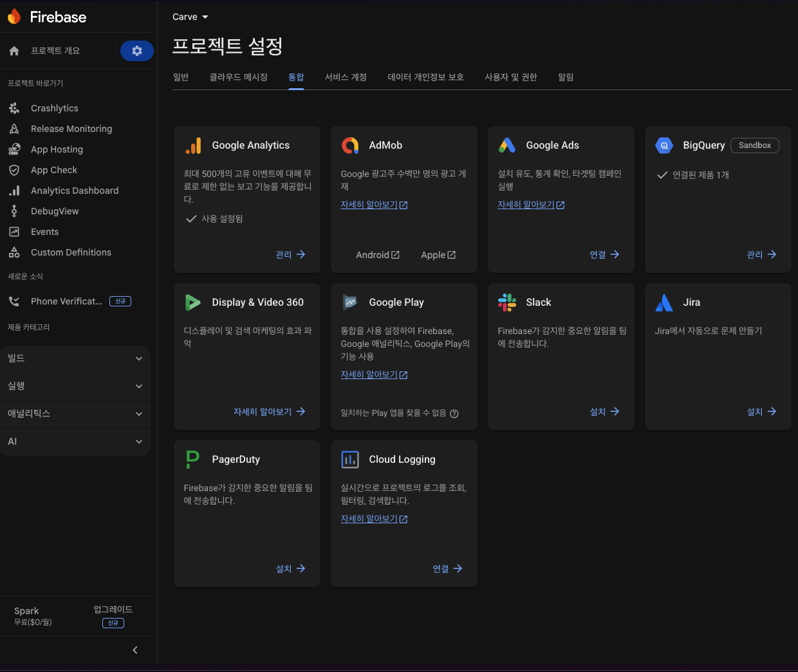This screenshot has width=798, height=672.
Task: Open the 서비스 계정 tab
Action: [x=346, y=77]
